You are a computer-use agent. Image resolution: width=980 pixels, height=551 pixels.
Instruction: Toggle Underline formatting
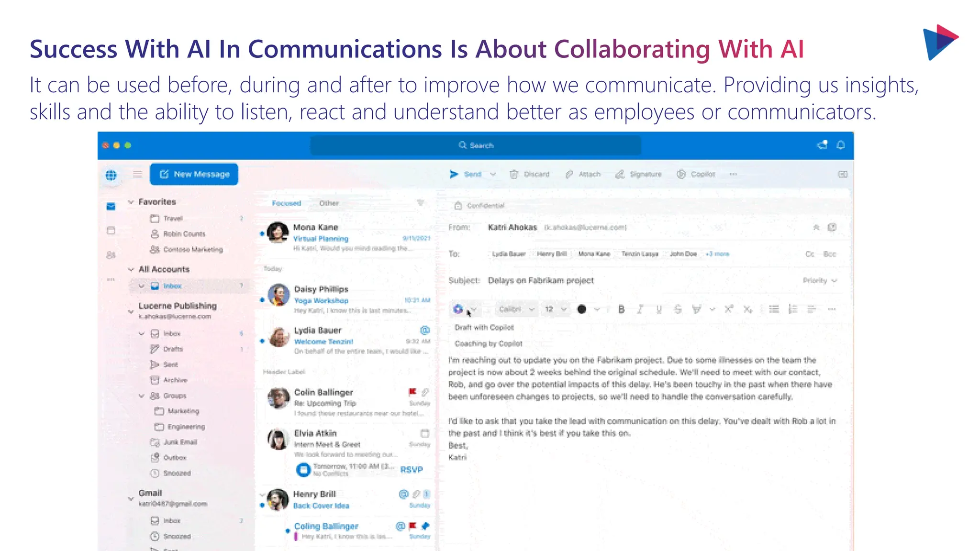click(x=659, y=309)
